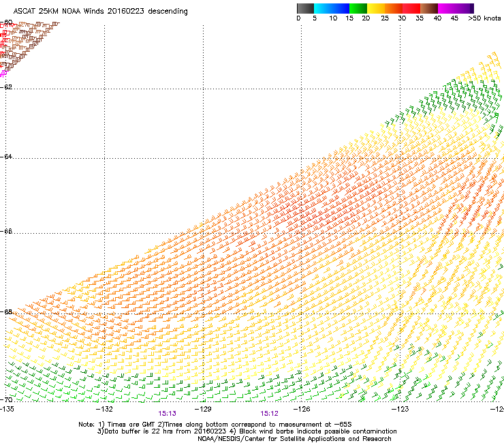Click the NOAA/NESDIS credit line

pos(294,439)
